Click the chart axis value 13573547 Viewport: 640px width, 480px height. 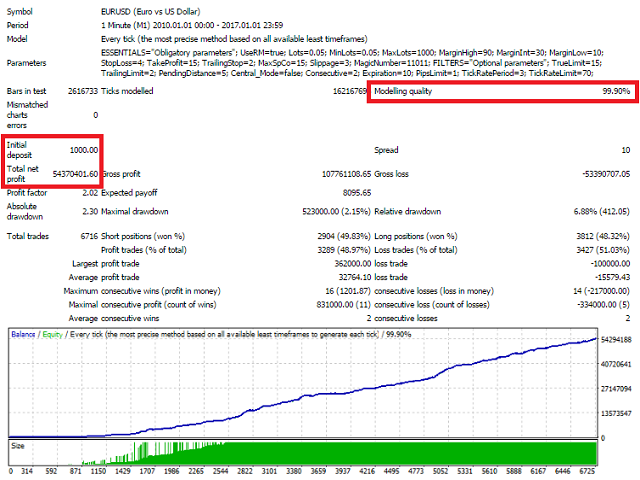616,413
